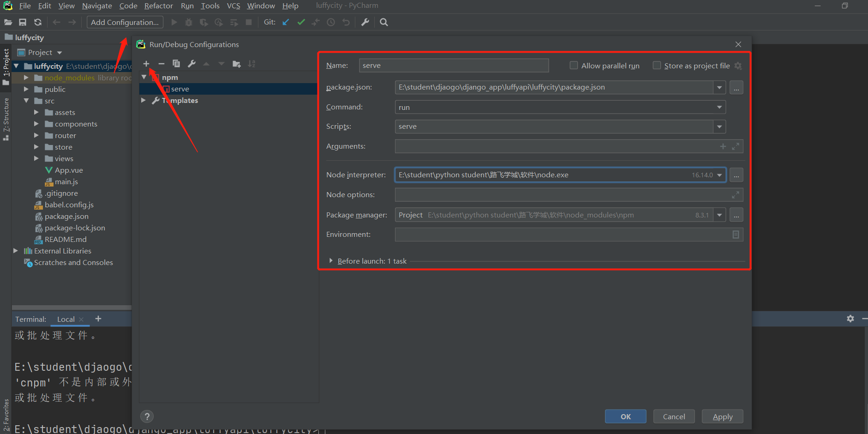Open terminal settings gear icon
Screen dimensions: 868x434
850,319
